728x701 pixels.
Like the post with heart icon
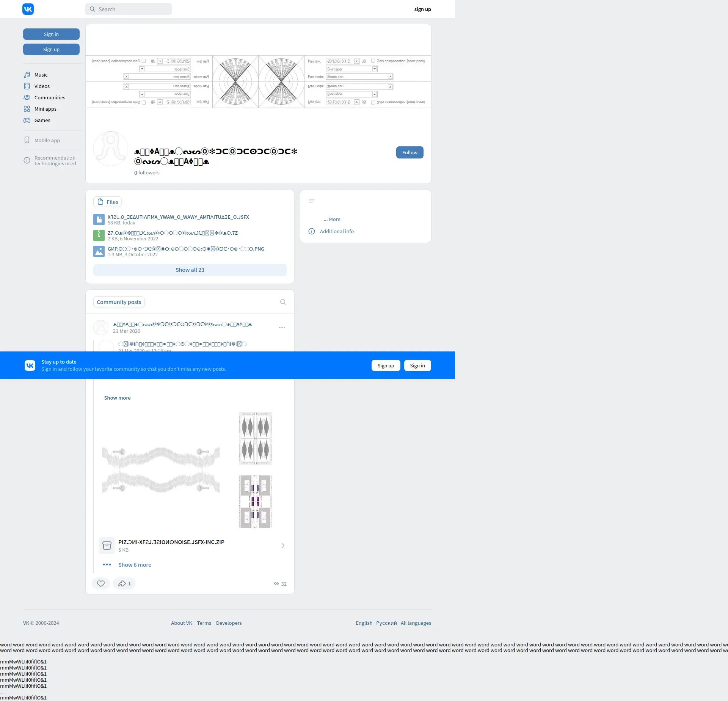pos(101,583)
